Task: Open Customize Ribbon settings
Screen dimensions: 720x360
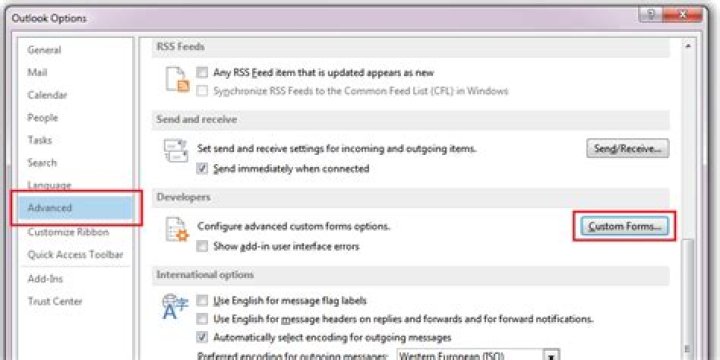Action: click(x=68, y=232)
